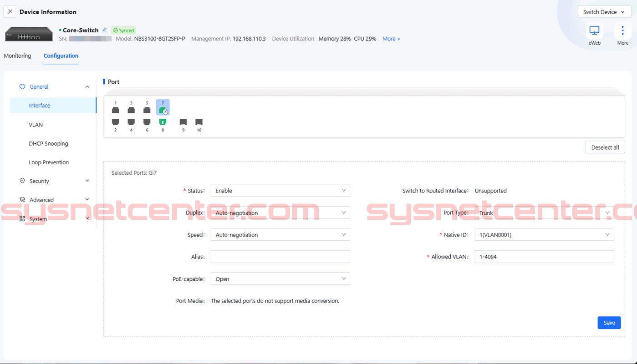
Task: Click the Synced status badge
Action: (123, 30)
